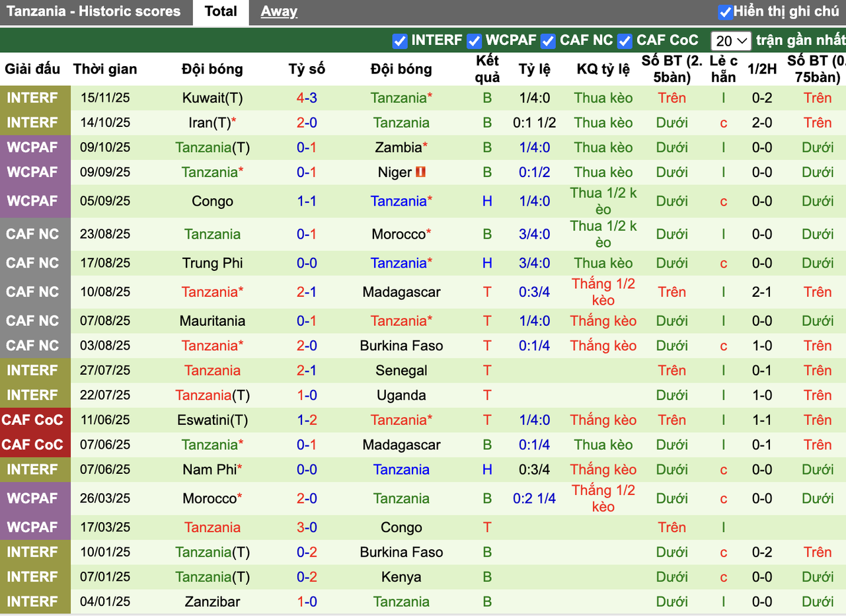Click the date 26/03/25
The width and height of the screenshot is (846, 616).
point(106,498)
